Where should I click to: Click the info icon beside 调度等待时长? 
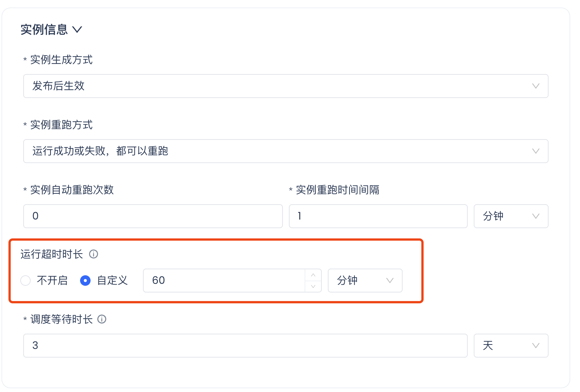pos(102,319)
